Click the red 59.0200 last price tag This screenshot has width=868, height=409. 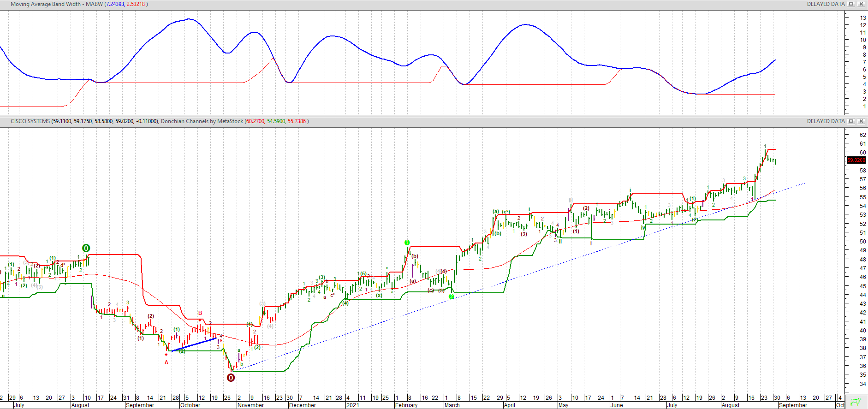pyautogui.click(x=856, y=160)
